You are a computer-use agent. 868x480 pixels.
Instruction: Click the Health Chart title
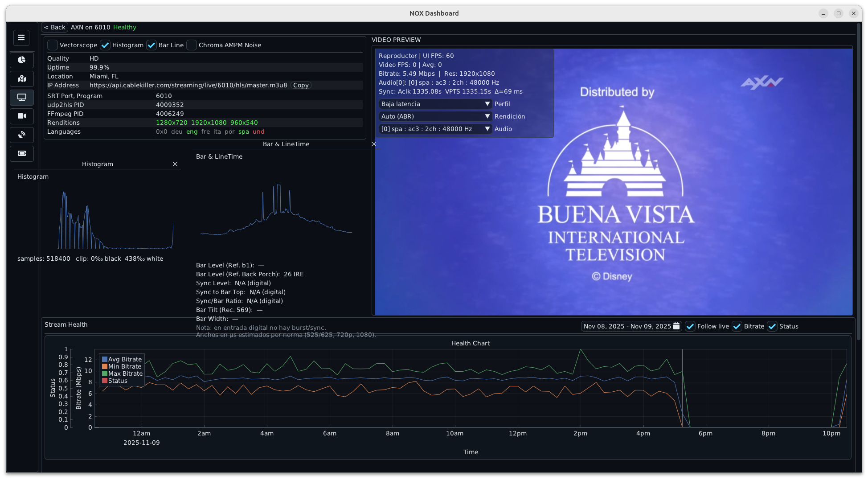(x=471, y=343)
